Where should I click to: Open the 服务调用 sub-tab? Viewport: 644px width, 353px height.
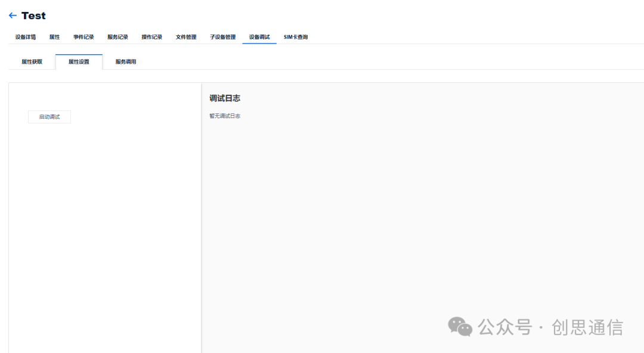click(x=126, y=61)
